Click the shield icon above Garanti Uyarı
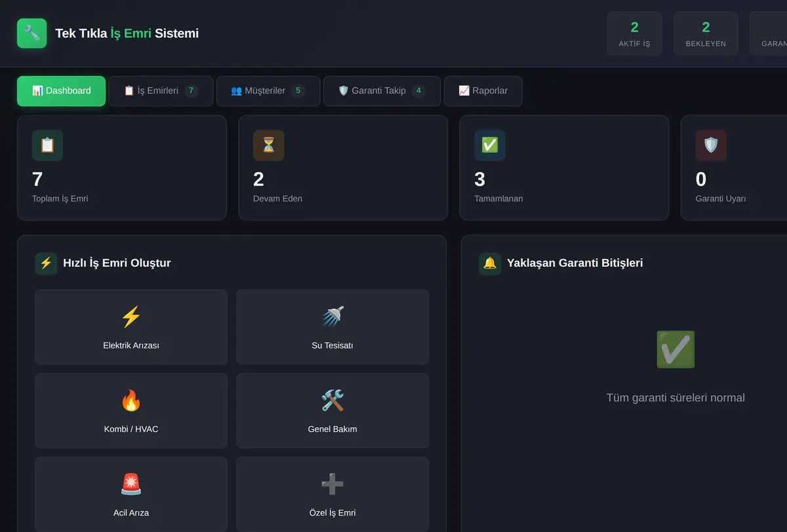Screen dimensions: 787x532 [x=711, y=146]
